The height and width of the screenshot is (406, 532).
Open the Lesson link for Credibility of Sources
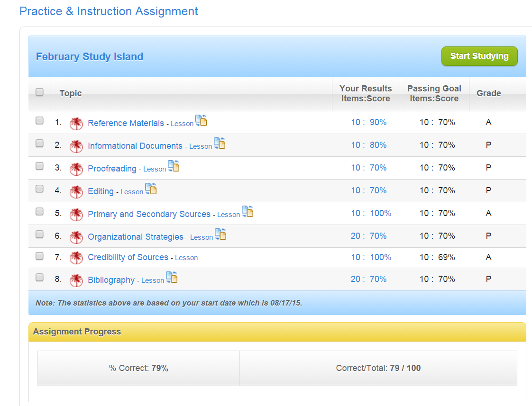(x=186, y=258)
